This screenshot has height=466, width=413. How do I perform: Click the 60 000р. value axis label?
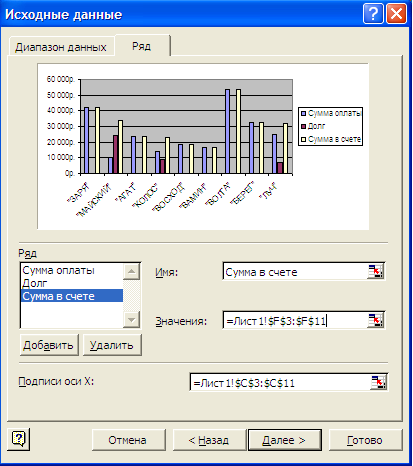coord(60,79)
